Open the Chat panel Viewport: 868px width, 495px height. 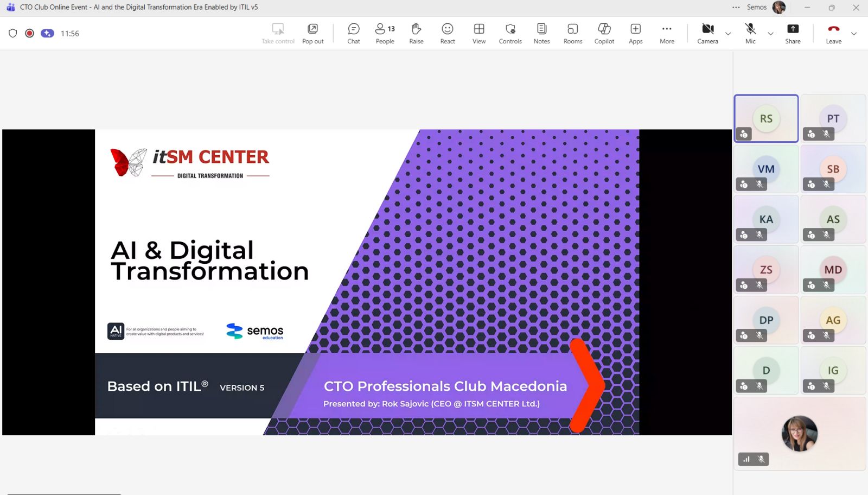354,33
